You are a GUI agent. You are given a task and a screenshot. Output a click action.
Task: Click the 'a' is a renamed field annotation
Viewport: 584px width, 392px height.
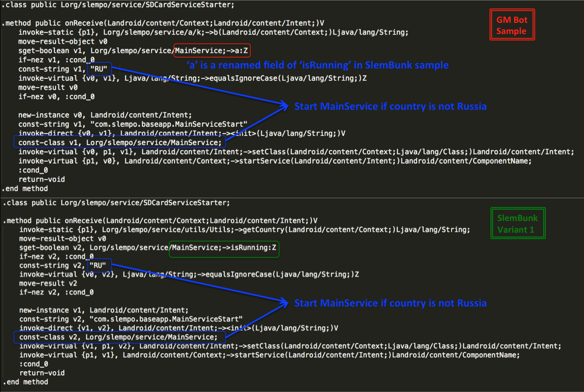tap(318, 65)
